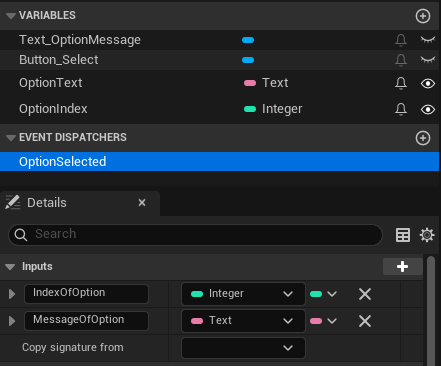Toggle the closed eye for Text_OptionMessage
The image size is (441, 366).
point(428,40)
